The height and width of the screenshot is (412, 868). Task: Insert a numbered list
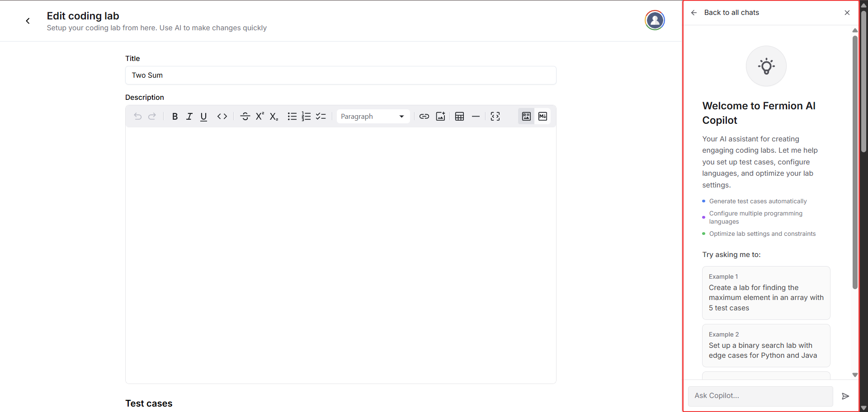tap(306, 117)
